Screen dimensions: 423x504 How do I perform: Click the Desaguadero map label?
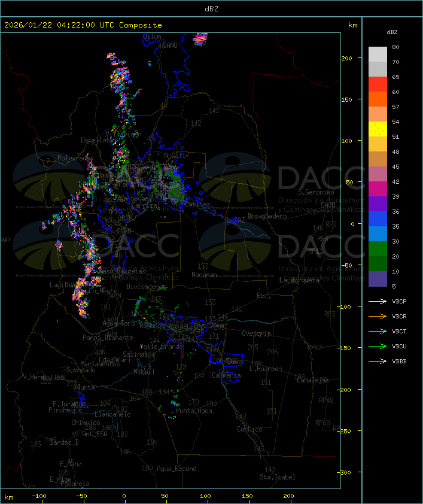tap(267, 216)
